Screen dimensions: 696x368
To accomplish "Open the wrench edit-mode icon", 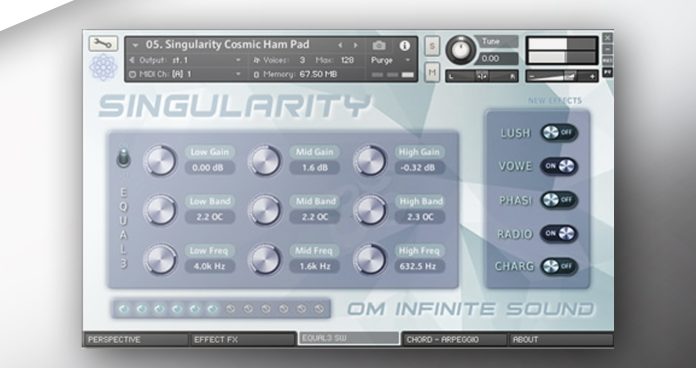I will tap(103, 44).
